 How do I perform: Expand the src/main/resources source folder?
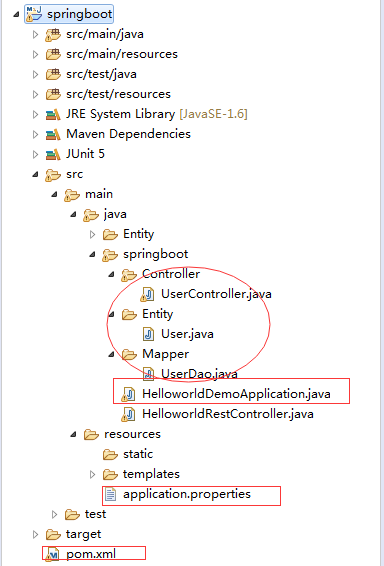[x=35, y=54]
